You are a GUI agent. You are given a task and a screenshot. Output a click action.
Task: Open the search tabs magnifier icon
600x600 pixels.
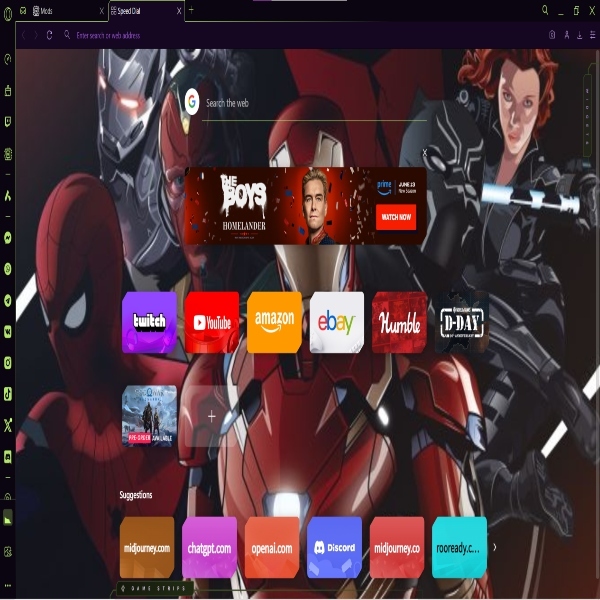[x=545, y=10]
